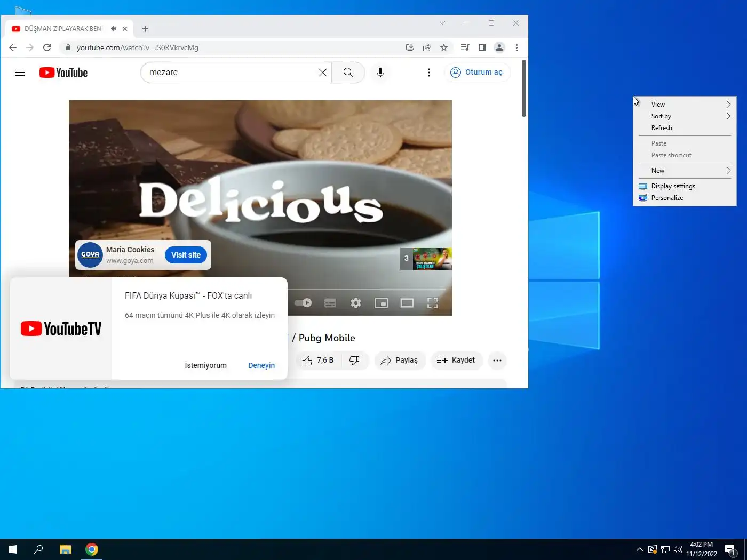Toggle the autoplay switch

(x=303, y=303)
